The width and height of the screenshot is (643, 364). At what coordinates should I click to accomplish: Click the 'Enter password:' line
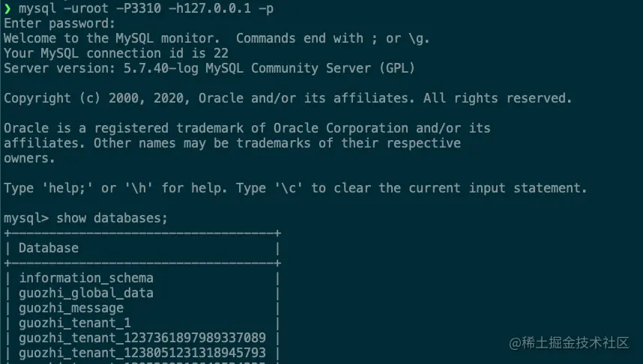click(x=59, y=23)
